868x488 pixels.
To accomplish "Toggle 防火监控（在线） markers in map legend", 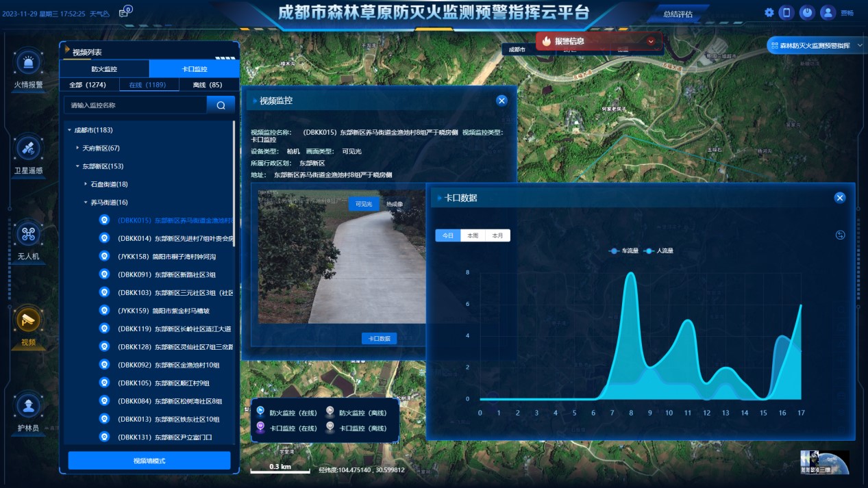I will (x=286, y=413).
